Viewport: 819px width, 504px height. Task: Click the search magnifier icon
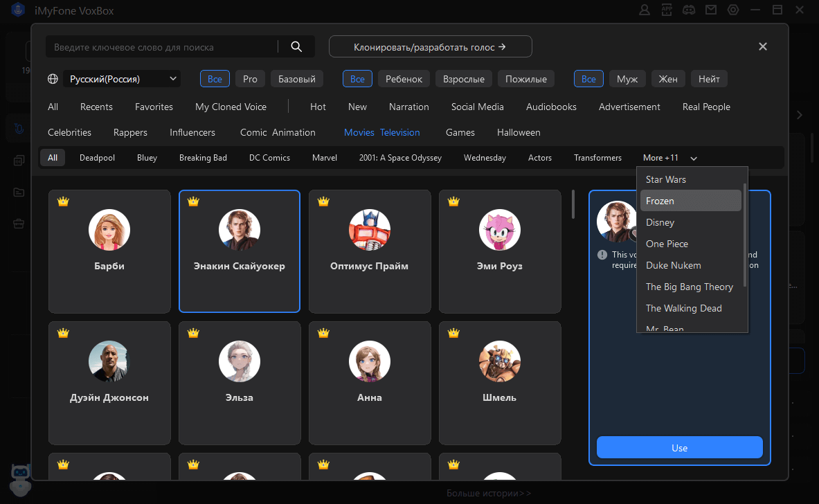click(x=296, y=46)
